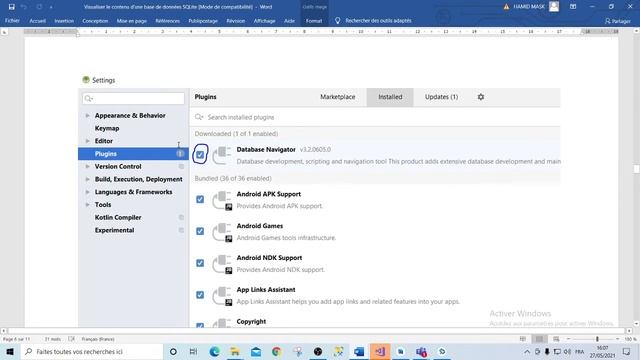Open the Format picture tools tab
The image size is (640, 360).
314,20
